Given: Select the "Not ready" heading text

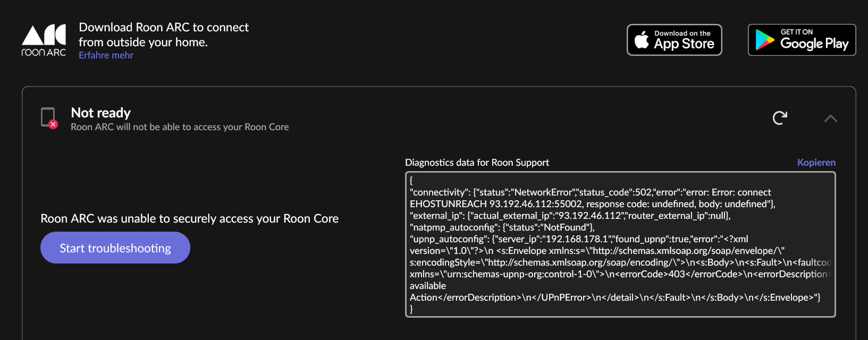Looking at the screenshot, I should 101,113.
